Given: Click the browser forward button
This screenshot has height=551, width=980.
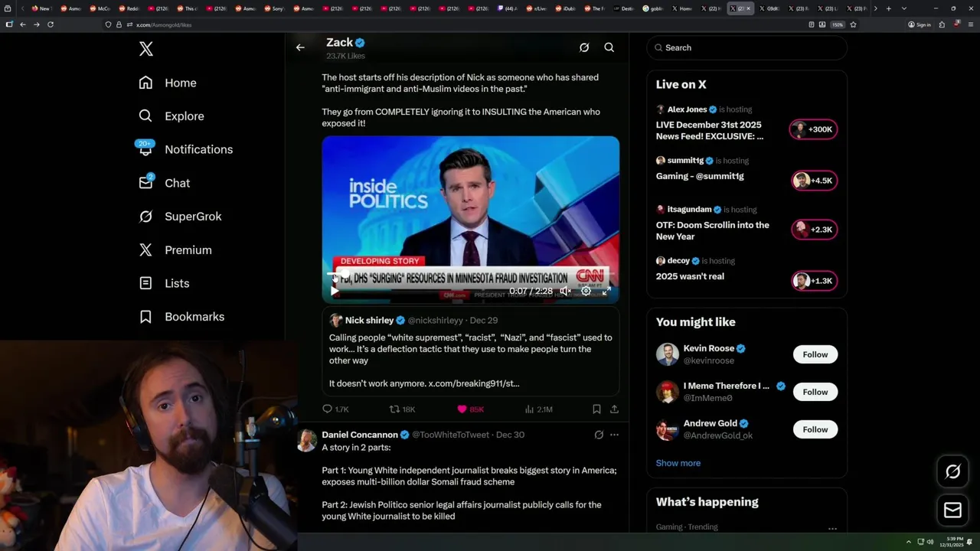Looking at the screenshot, I should [36, 24].
